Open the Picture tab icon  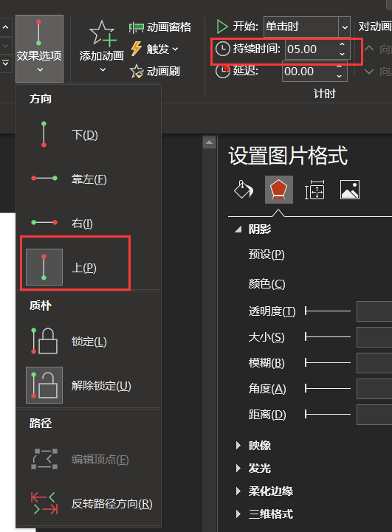350,190
